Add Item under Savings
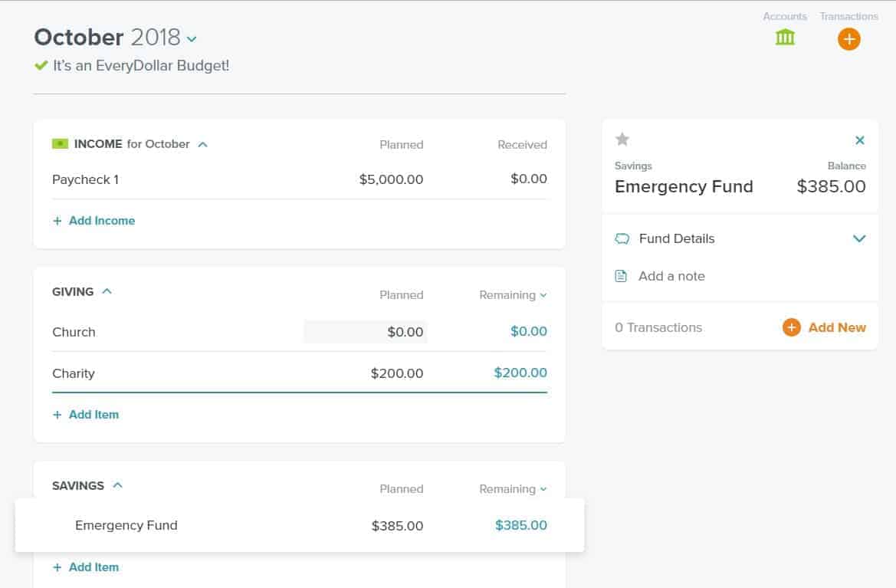Image resolution: width=896 pixels, height=588 pixels. 86,567
